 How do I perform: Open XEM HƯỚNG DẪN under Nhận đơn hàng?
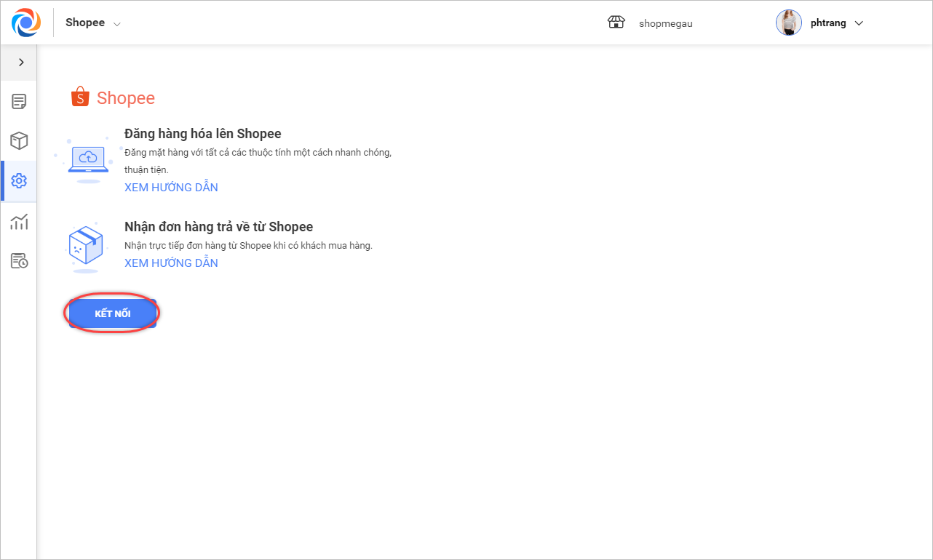pos(171,263)
